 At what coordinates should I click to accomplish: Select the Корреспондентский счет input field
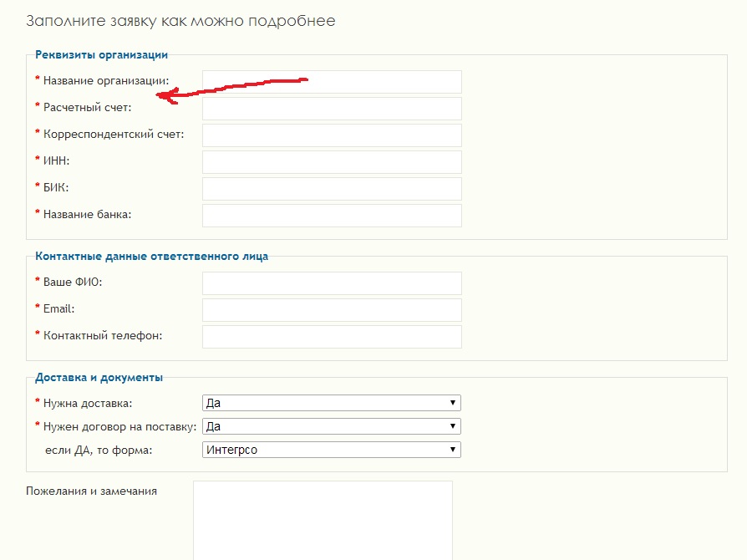tap(332, 135)
